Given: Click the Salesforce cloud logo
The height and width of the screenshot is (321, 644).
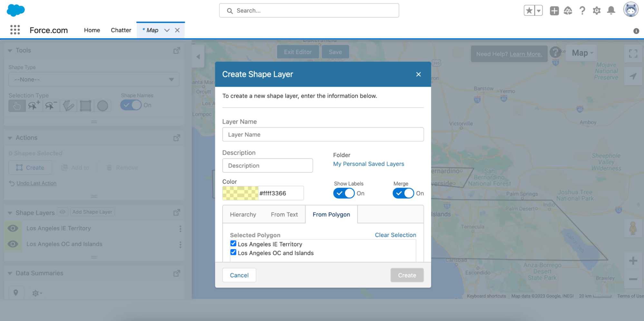Looking at the screenshot, I should 15,10.
